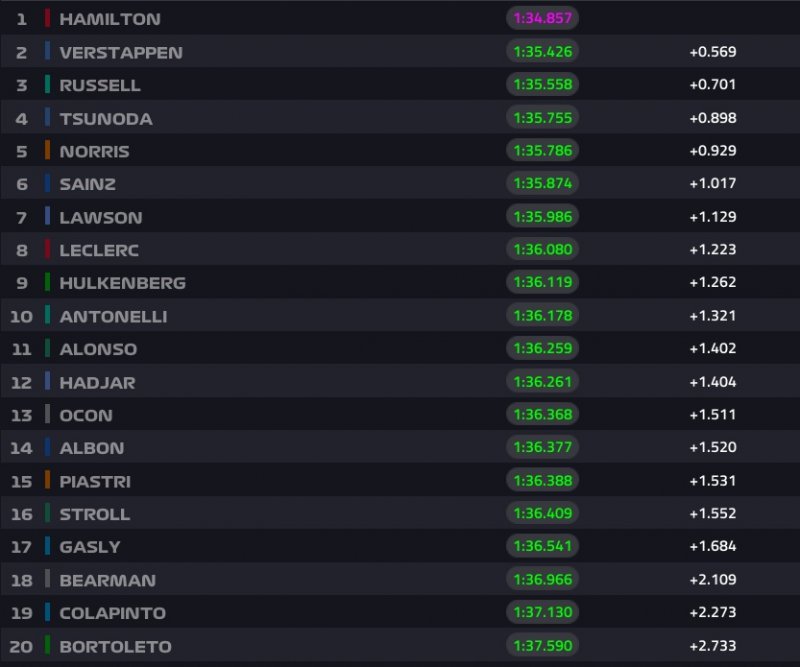Click the green team color bar beside STROLL
The height and width of the screenshot is (667, 800).
click(x=47, y=514)
